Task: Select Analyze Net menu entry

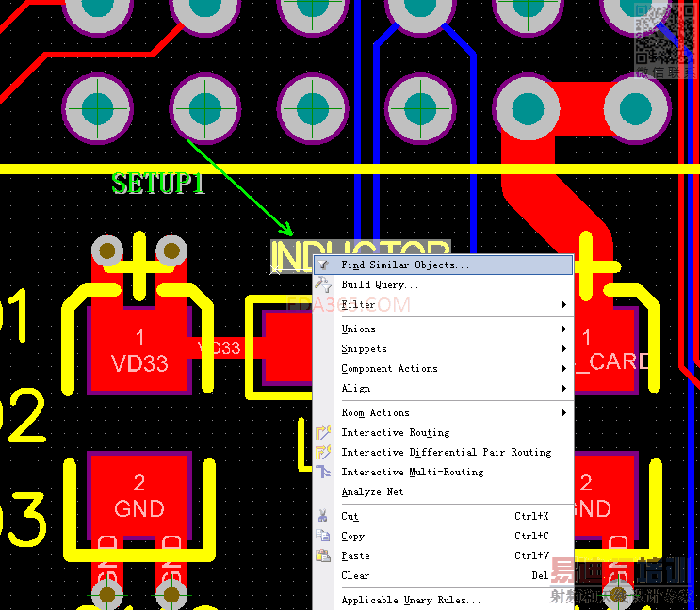Action: pos(444,491)
